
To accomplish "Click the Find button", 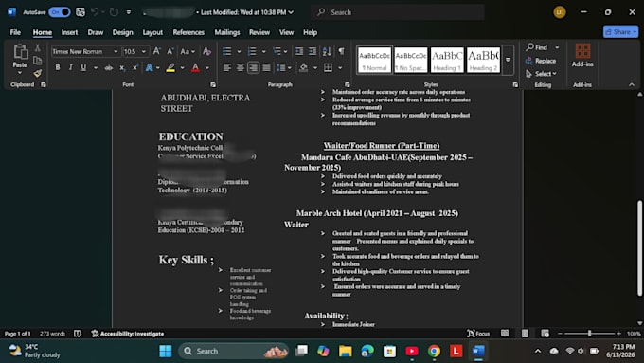I will (x=537, y=47).
